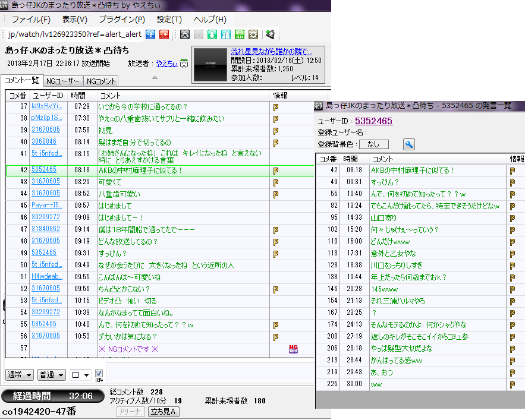The height and width of the screenshot is (420, 525).
Task: Click user ID H4wdgab on comment 51
Action: (47, 276)
